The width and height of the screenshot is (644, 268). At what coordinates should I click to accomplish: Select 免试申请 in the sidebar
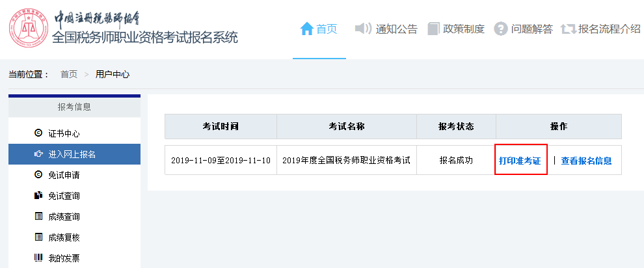coord(74,175)
